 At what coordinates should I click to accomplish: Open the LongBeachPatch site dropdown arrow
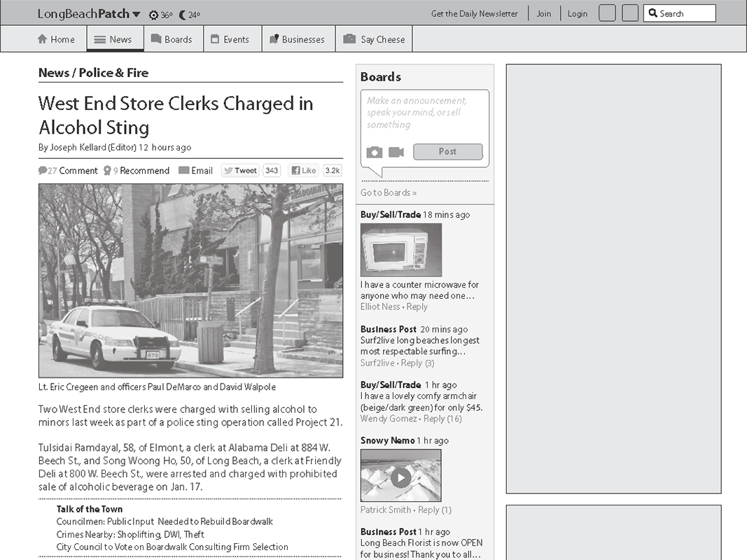(x=137, y=14)
